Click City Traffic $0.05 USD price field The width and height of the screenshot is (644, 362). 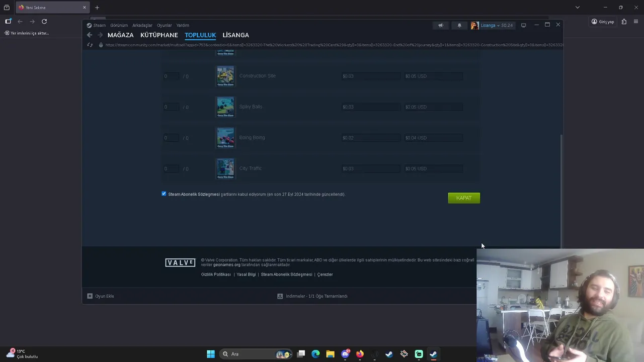(433, 168)
